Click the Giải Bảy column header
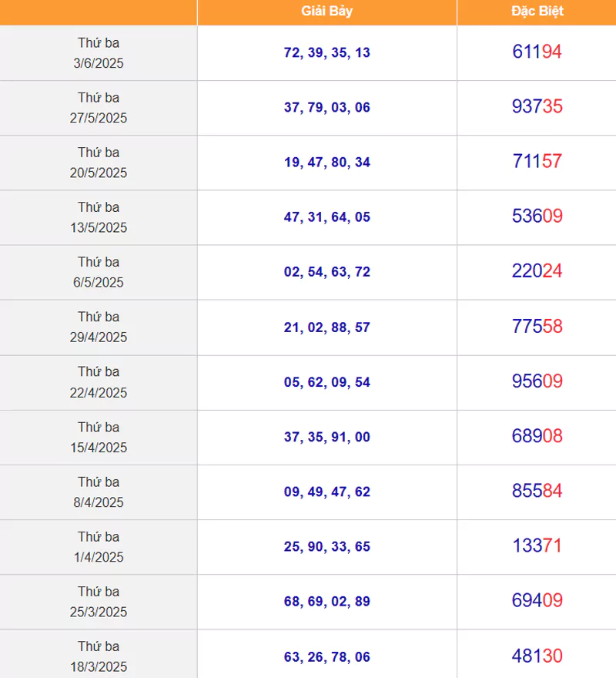 pyautogui.click(x=326, y=12)
